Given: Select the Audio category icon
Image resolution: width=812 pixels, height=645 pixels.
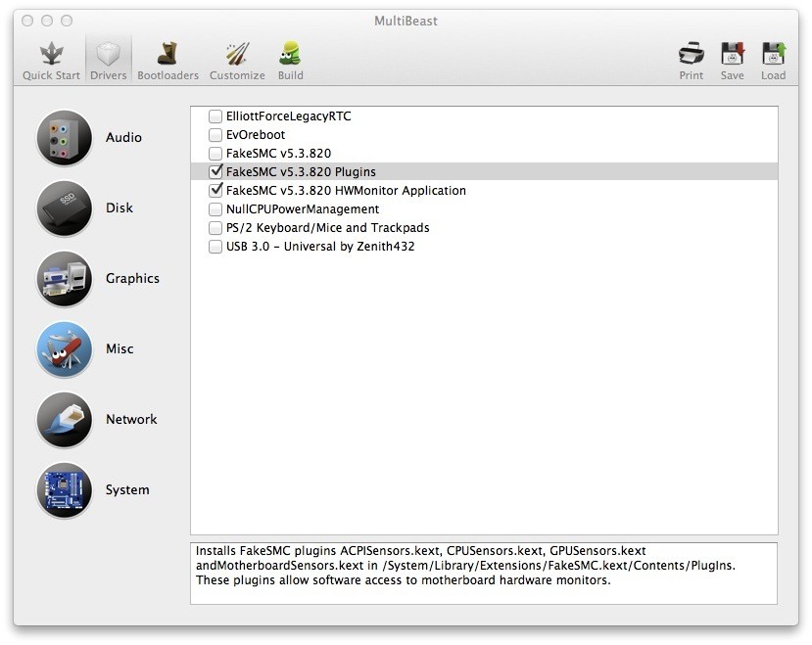Looking at the screenshot, I should pos(65,138).
